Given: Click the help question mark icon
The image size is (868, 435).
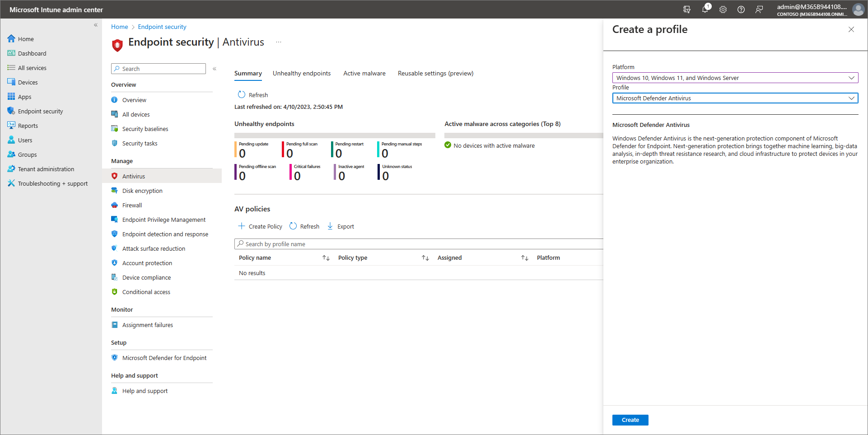Looking at the screenshot, I should tap(741, 9).
